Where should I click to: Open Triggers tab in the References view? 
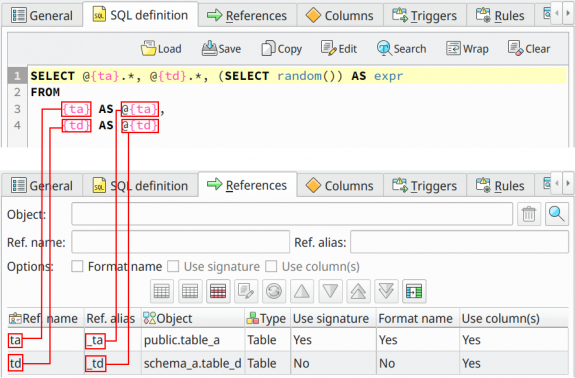(425, 186)
